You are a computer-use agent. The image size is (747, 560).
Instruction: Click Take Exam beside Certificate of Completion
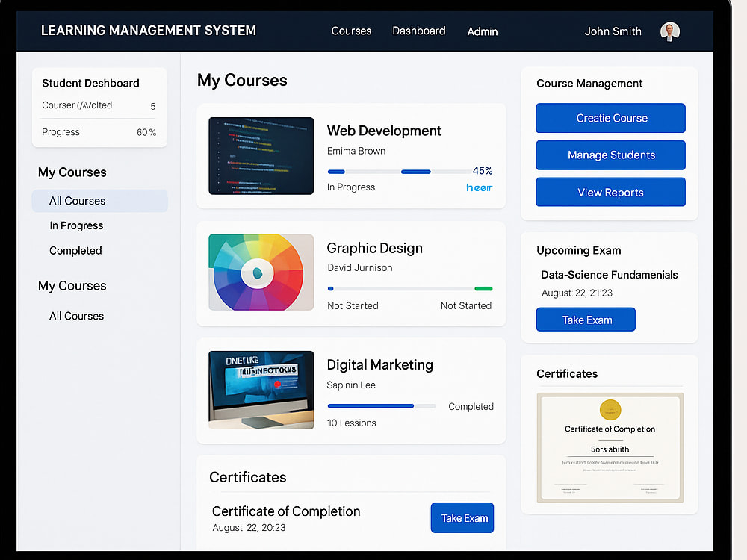(x=462, y=517)
